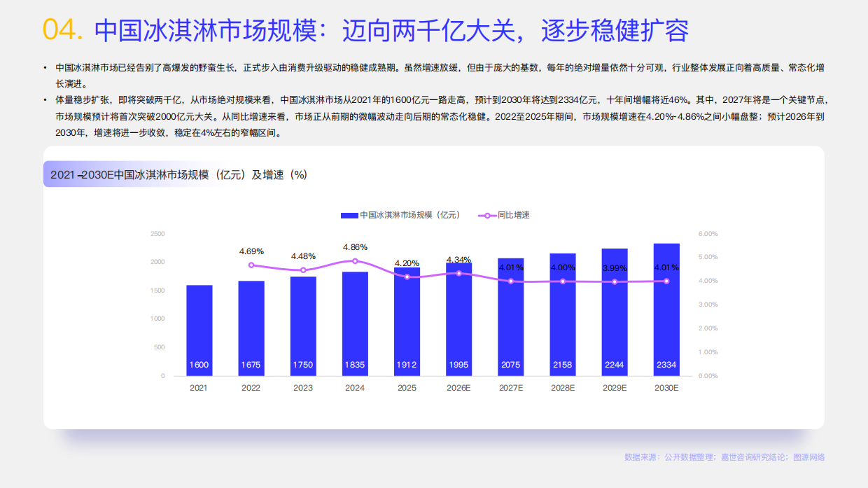
Task: Click the 2028E bar labeled 2158
Action: [563, 314]
